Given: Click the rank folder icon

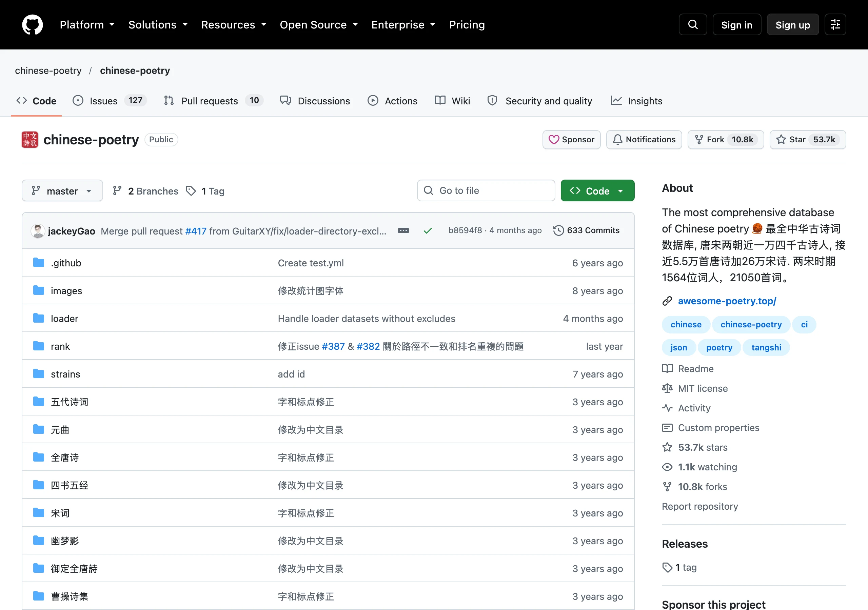Looking at the screenshot, I should point(39,346).
